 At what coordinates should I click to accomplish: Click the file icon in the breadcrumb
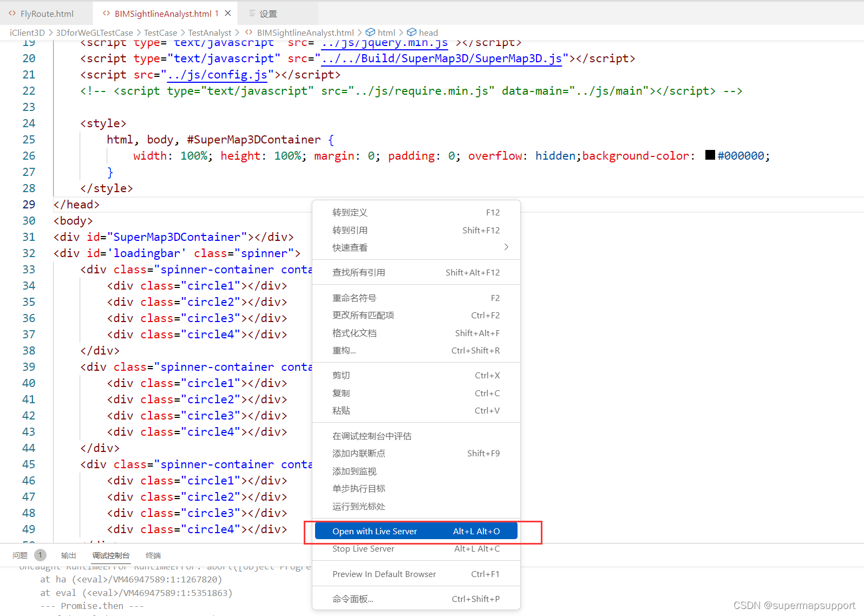tap(249, 32)
